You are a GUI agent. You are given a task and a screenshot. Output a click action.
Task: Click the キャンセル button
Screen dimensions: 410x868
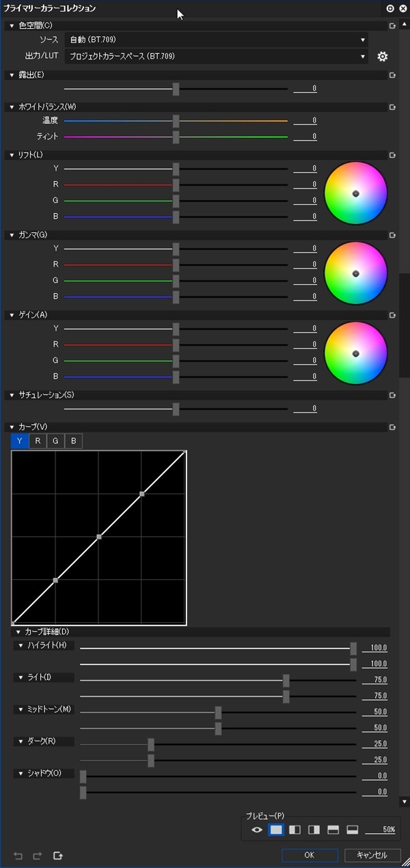click(372, 855)
